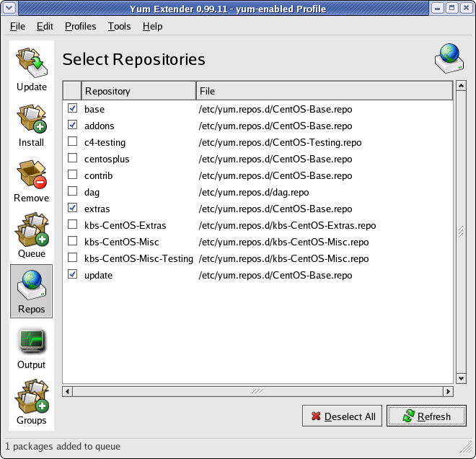Screen dimensions: 476x459
Task: Show the package Queue view
Action: tap(32, 237)
